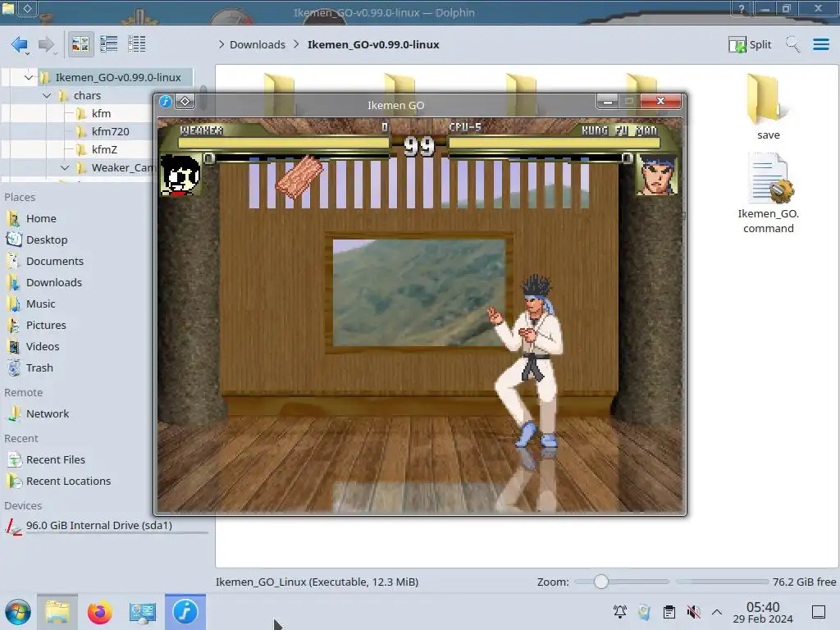Open breadcrumb arrow after Downloads
Screen dimensions: 840x630
pyautogui.click(x=296, y=44)
